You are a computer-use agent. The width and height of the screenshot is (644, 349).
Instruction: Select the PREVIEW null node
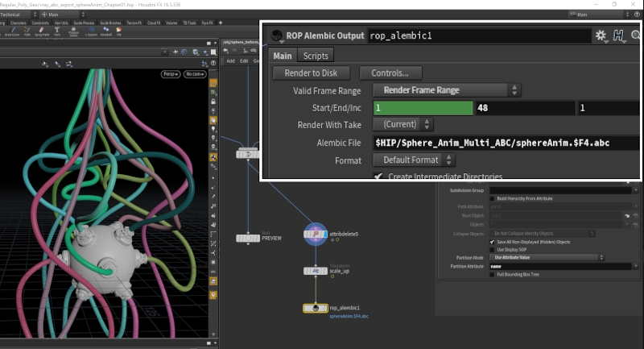coord(247,238)
